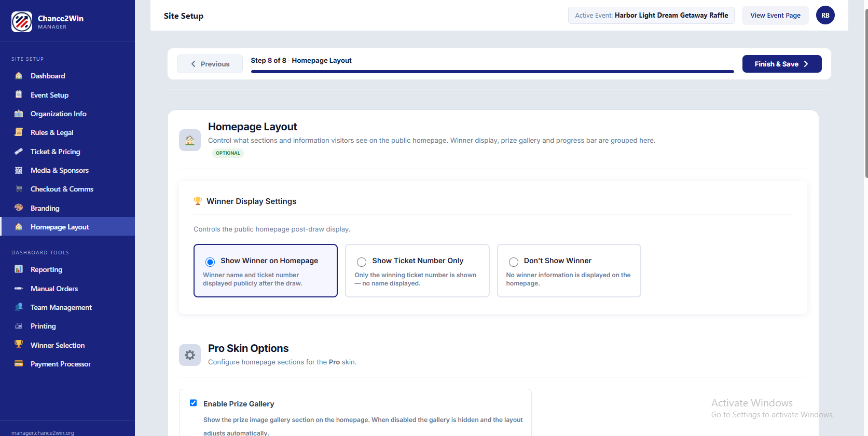Click the Rules & Legal scroll icon

[x=19, y=132]
